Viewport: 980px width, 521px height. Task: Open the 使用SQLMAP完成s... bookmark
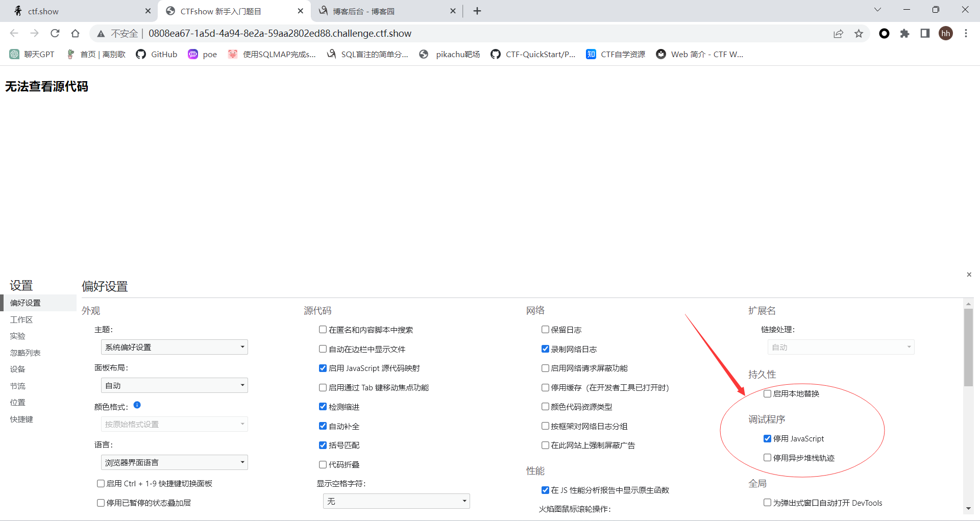click(x=272, y=54)
